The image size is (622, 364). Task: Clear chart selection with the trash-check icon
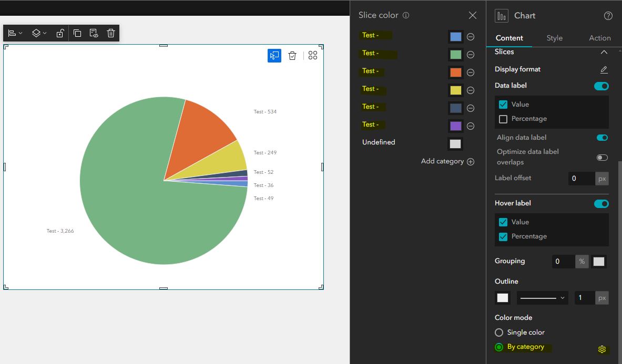[x=292, y=55]
